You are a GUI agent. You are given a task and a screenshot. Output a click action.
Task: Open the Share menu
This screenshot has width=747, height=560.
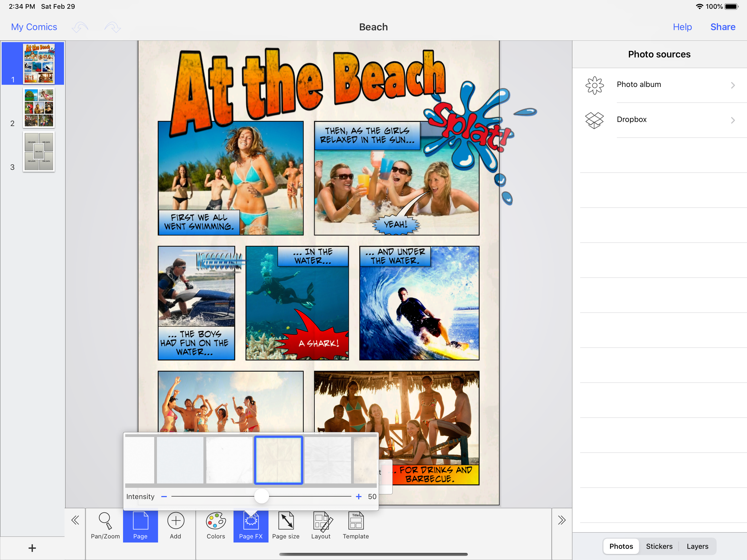pyautogui.click(x=722, y=27)
